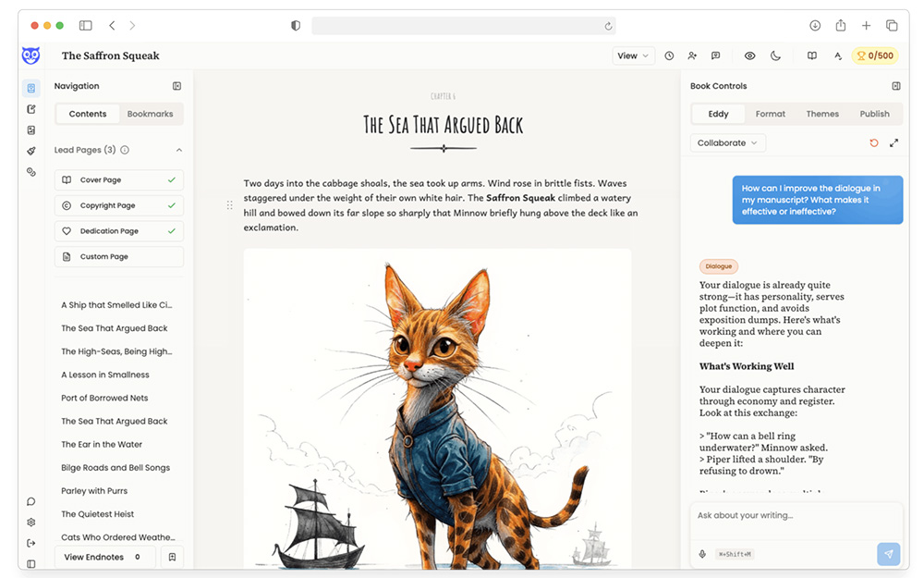Open the Collaborate dropdown
This screenshot has height=578, width=924.
[727, 143]
